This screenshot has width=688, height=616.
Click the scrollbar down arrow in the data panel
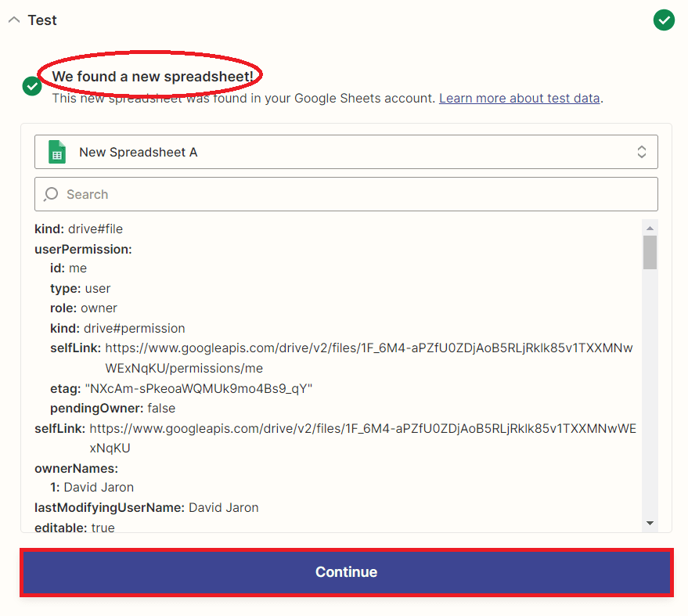(650, 523)
